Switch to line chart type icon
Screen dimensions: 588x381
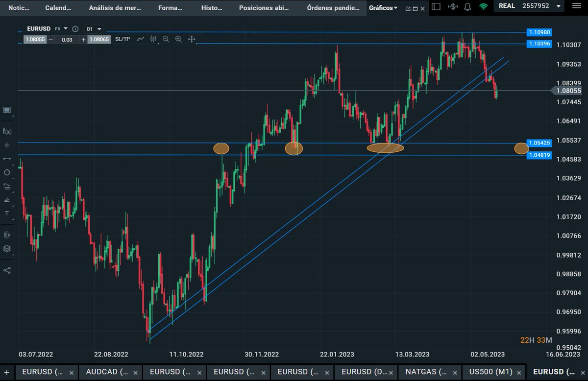click(x=141, y=39)
